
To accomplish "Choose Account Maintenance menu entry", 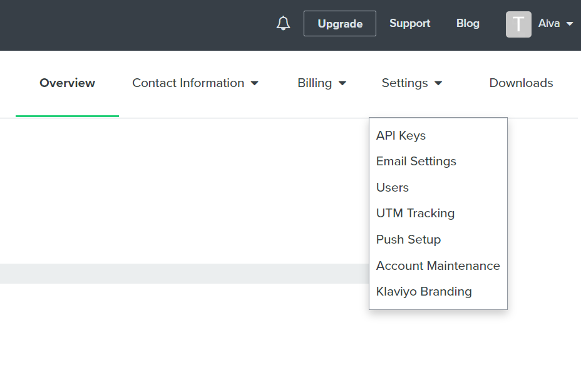I will pyautogui.click(x=438, y=266).
